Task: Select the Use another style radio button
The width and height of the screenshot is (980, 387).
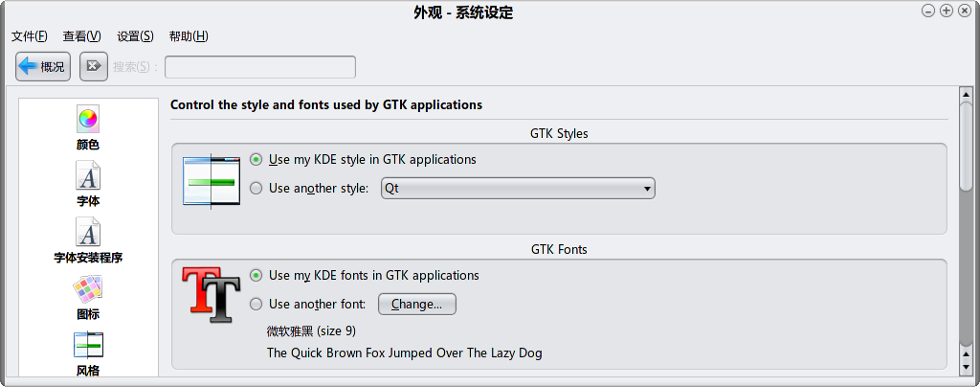Action: pyautogui.click(x=256, y=188)
